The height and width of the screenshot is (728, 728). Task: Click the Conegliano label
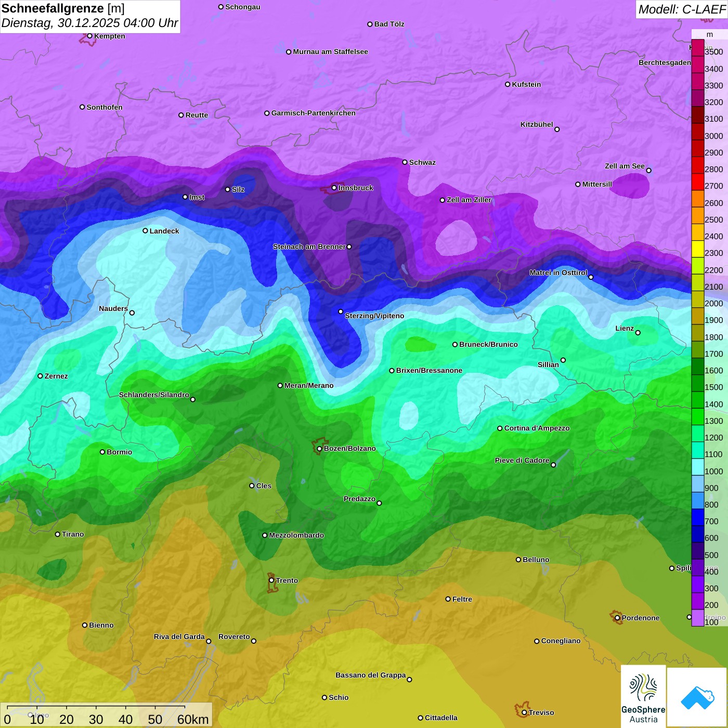pos(561,641)
